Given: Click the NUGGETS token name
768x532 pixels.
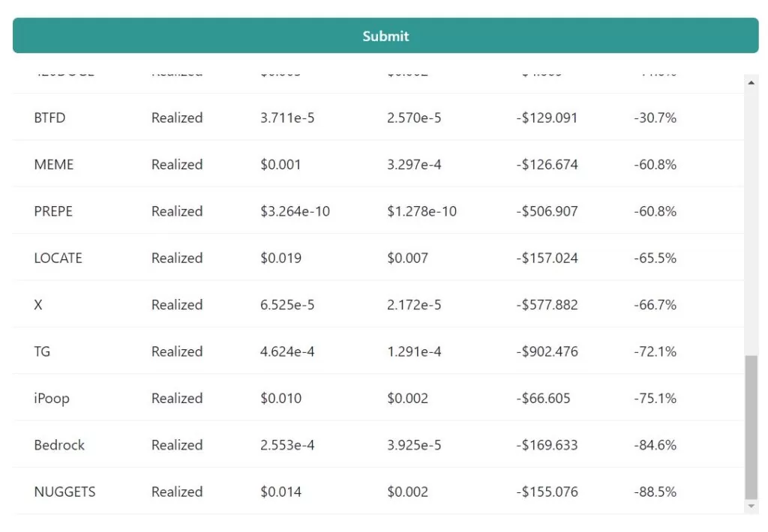Looking at the screenshot, I should tap(64, 492).
